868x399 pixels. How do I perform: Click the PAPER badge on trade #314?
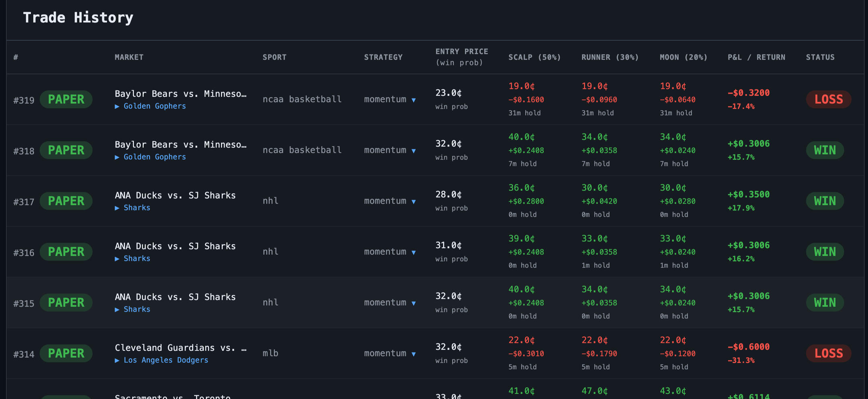point(66,354)
